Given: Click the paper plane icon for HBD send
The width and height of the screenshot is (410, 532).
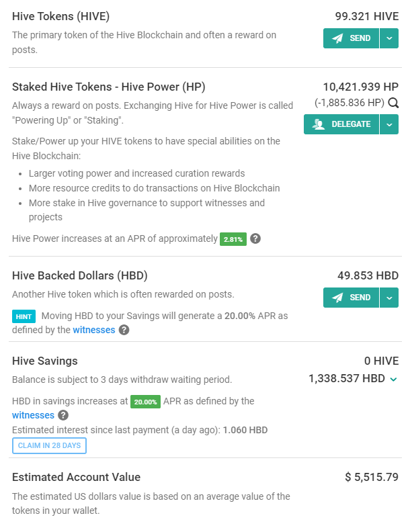Looking at the screenshot, I should (337, 298).
